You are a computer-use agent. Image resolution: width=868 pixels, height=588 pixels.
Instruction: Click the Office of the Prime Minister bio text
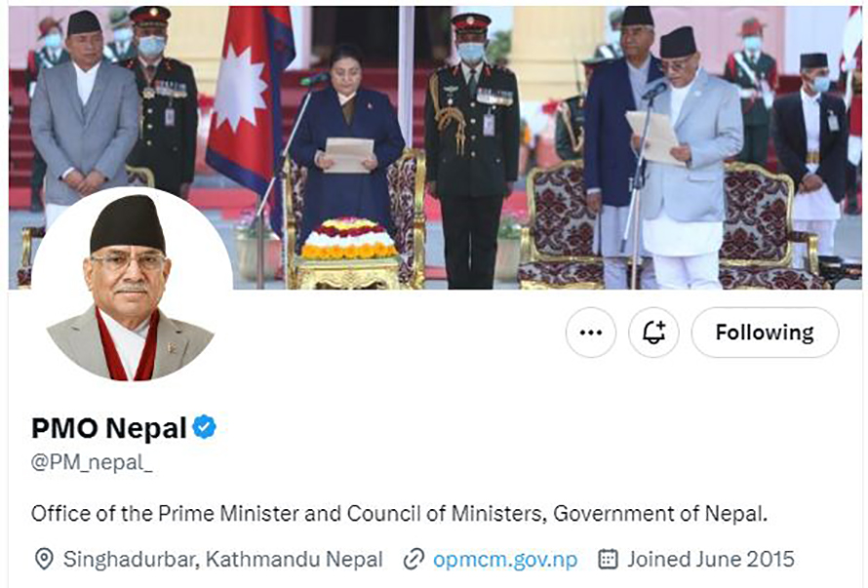click(399, 513)
